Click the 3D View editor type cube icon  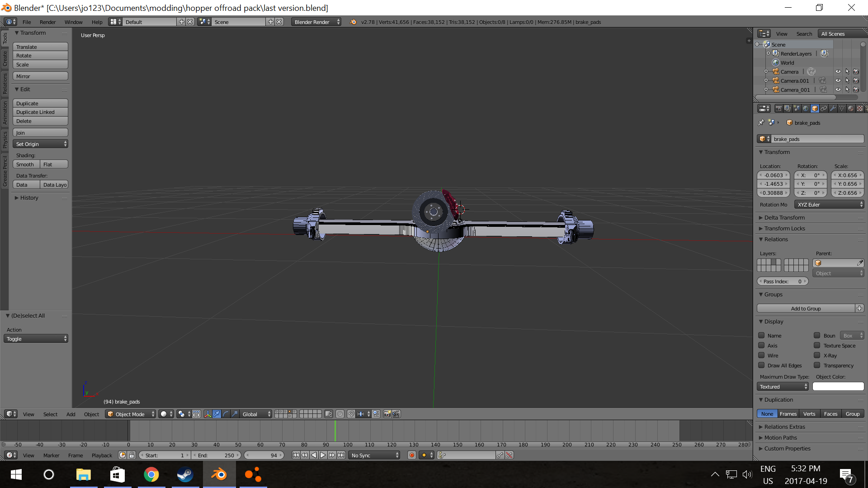[x=11, y=414]
